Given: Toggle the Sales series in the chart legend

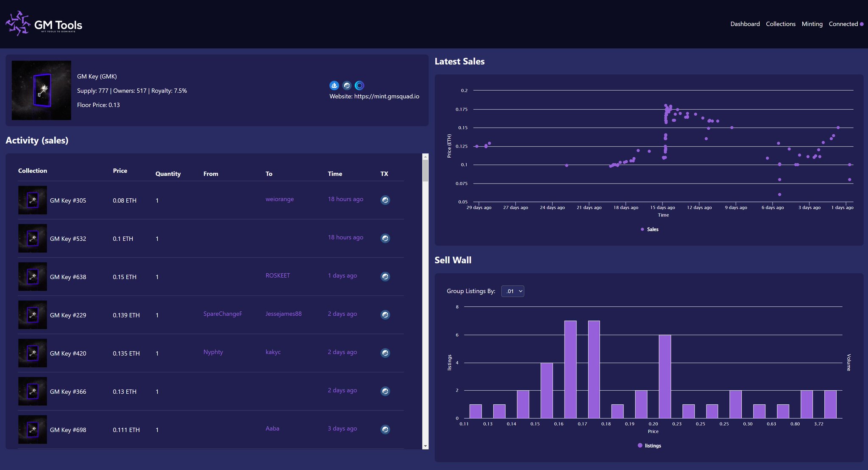Looking at the screenshot, I should pyautogui.click(x=650, y=229).
